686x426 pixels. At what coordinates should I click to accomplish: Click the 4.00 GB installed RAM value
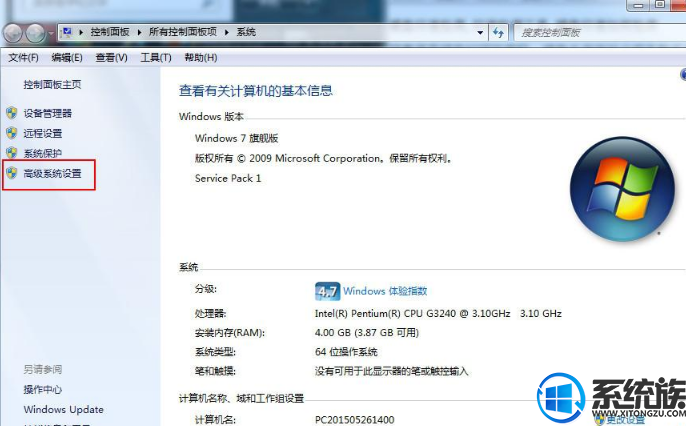point(367,333)
